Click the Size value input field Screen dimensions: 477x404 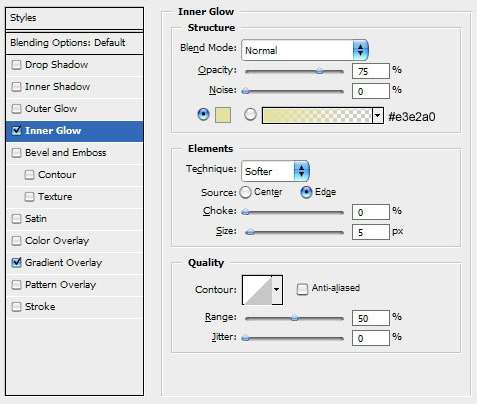(371, 232)
